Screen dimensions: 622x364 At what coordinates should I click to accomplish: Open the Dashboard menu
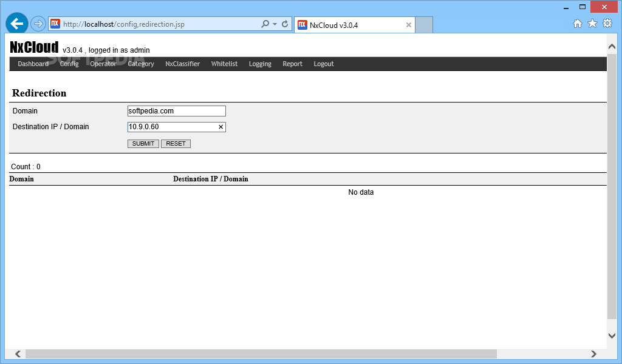33,64
